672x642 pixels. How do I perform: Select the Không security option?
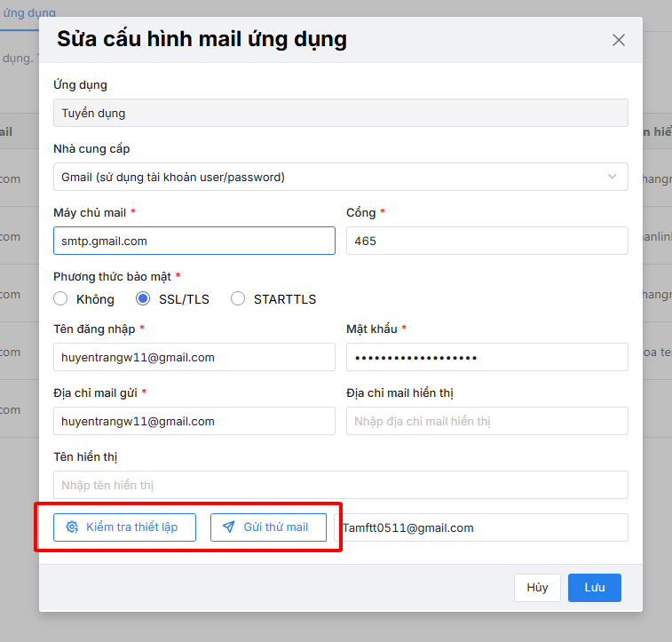point(61,299)
